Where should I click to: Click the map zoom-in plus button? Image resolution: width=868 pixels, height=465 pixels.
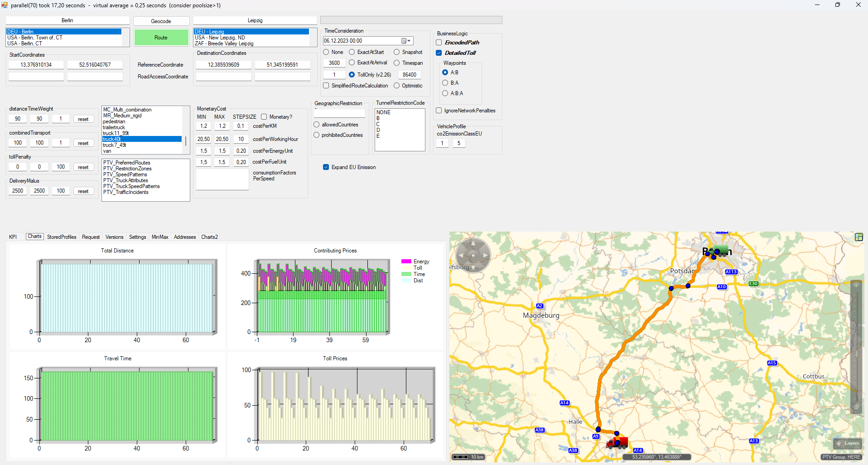[x=856, y=286]
